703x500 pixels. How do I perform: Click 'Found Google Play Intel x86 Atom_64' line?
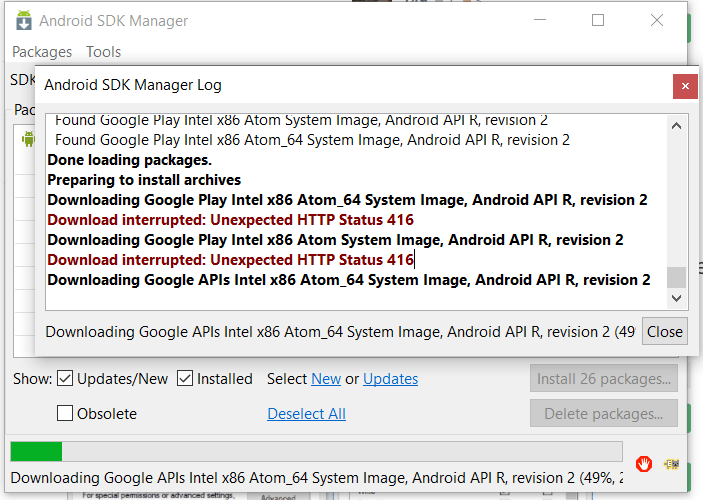(x=312, y=140)
